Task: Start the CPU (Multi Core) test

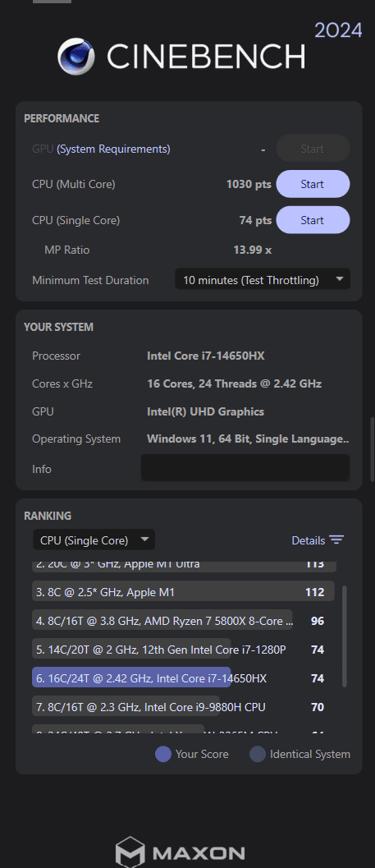Action: point(313,184)
